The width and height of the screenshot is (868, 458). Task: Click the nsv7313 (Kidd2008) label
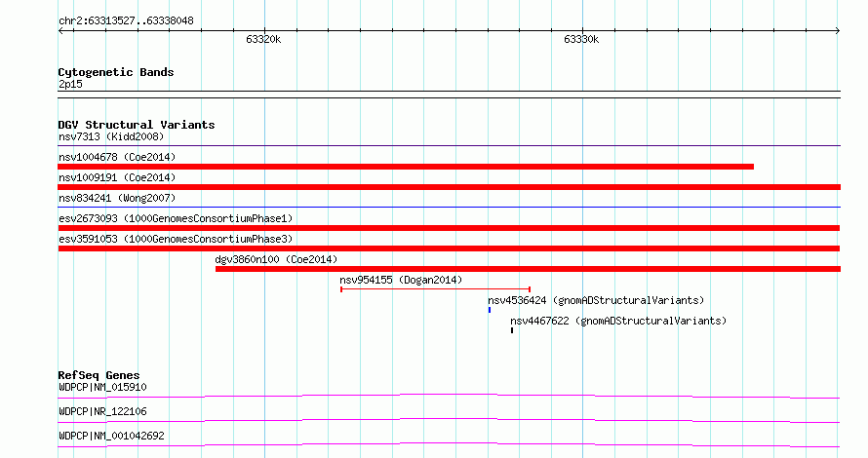point(111,136)
